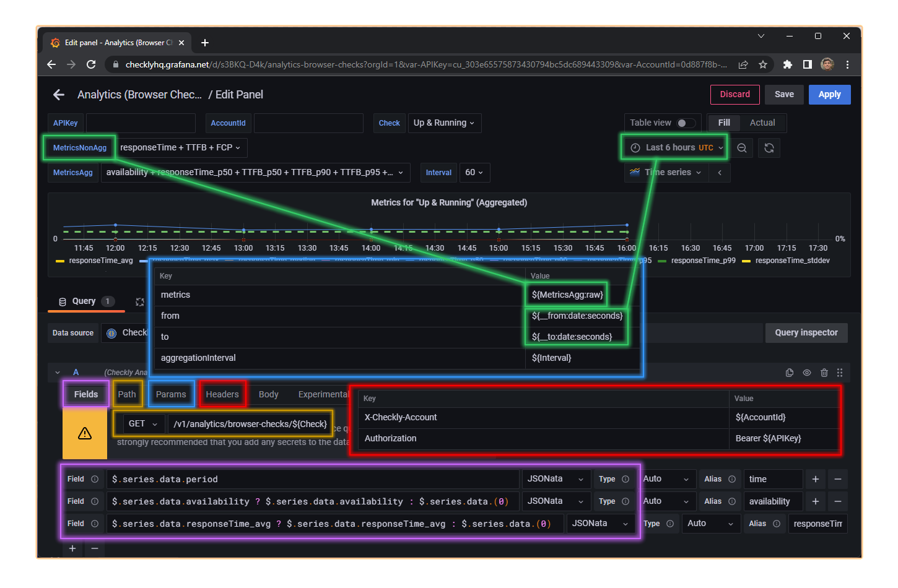Enable Table view toggle
898x588 pixels.
click(687, 123)
